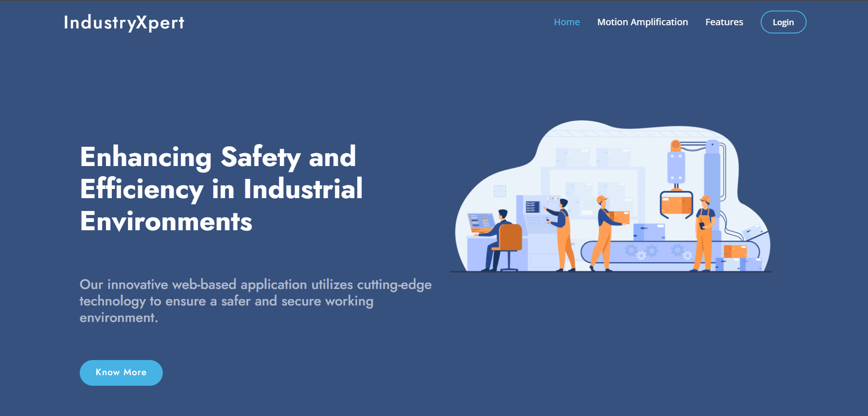868x416 pixels.
Task: Open the Motion Amplification page
Action: [x=642, y=22]
